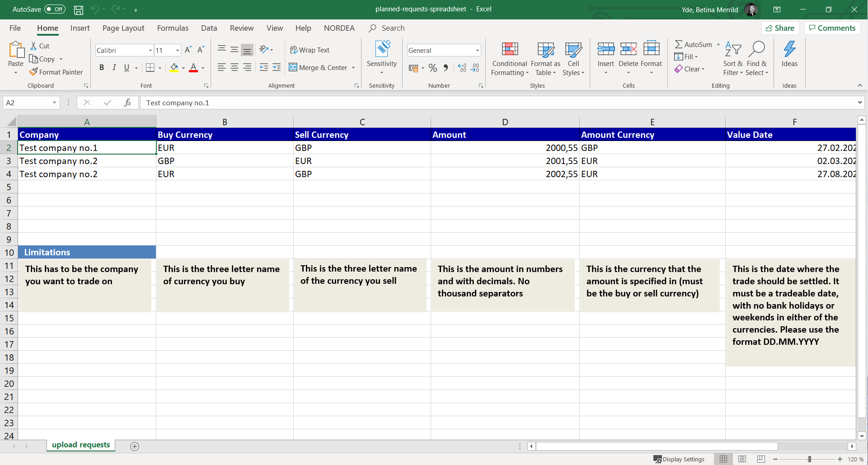Open the File menu
Image resolution: width=868 pixels, height=465 pixels.
point(15,28)
